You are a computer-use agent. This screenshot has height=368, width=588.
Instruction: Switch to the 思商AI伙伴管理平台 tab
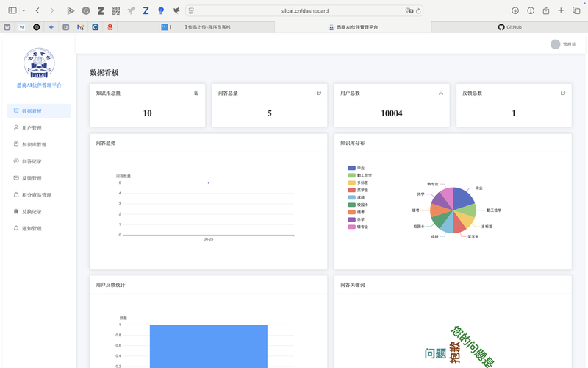coord(353,27)
